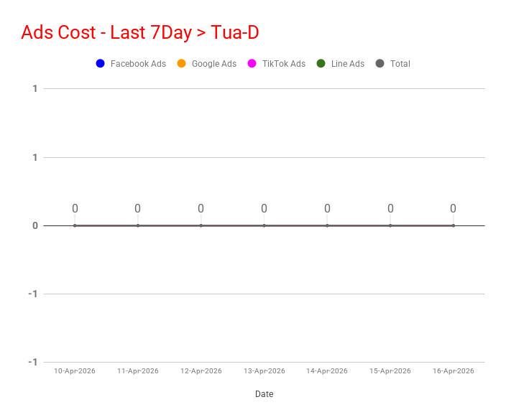
Task: Click the Date axis title
Action: point(264,394)
